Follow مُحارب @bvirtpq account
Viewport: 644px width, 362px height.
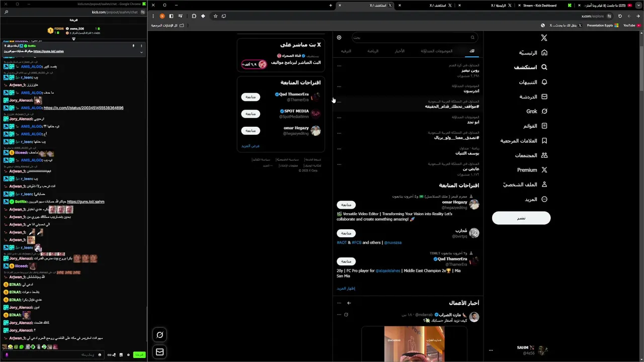pos(346,233)
